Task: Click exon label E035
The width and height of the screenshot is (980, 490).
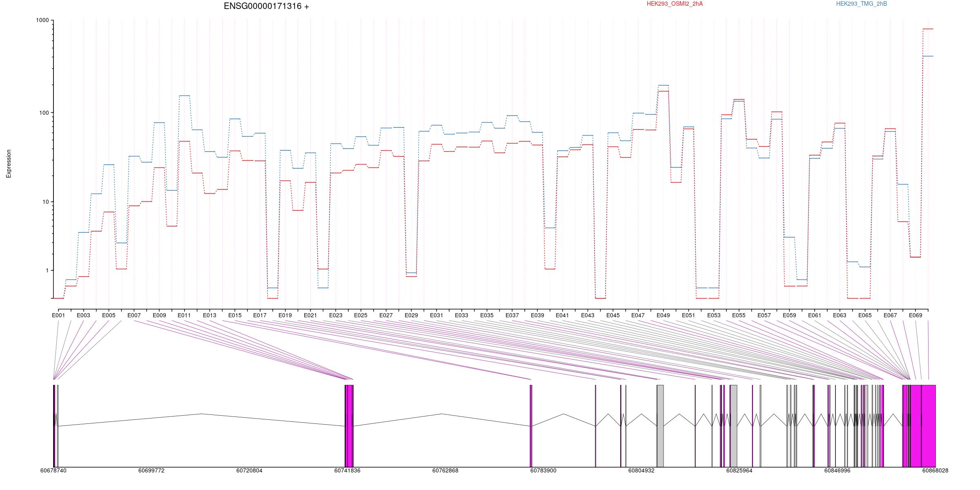Action: [487, 315]
